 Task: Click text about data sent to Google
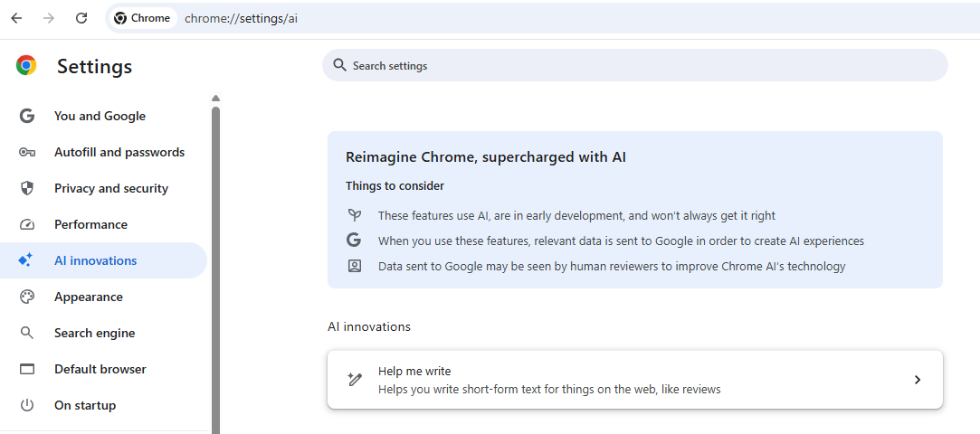(x=622, y=241)
